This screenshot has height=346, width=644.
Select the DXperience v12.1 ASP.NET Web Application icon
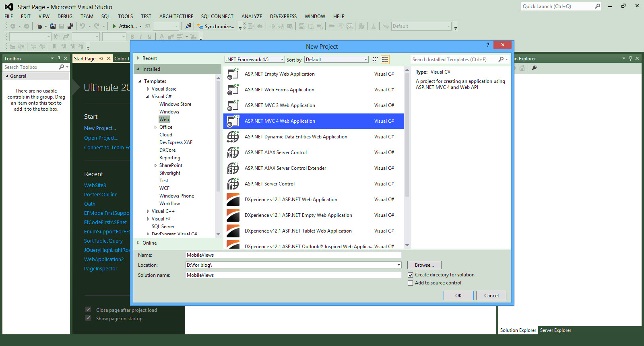233,200
